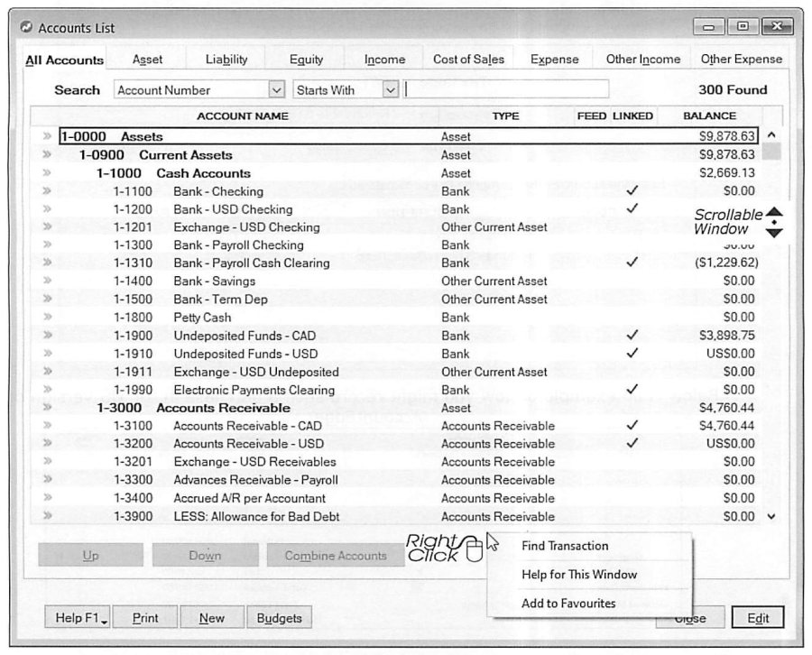Click the scrollbar down arrow
The width and height of the screenshot is (812, 655).
click(x=771, y=516)
